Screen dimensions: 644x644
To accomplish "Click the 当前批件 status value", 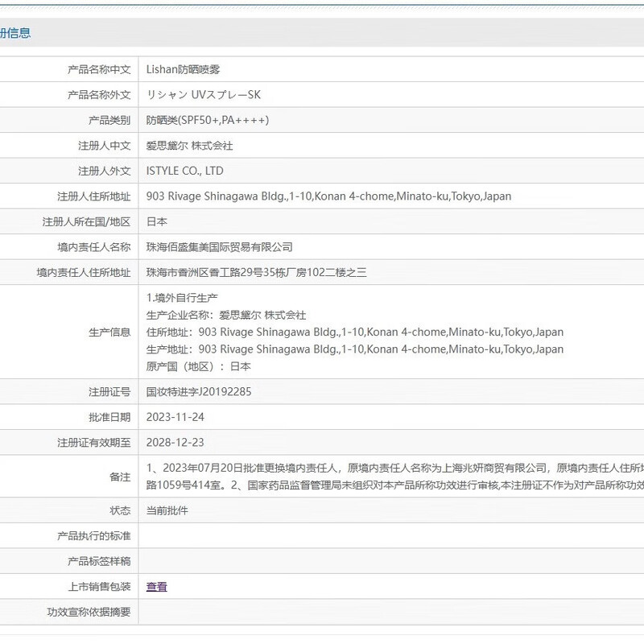I will pos(167,510).
